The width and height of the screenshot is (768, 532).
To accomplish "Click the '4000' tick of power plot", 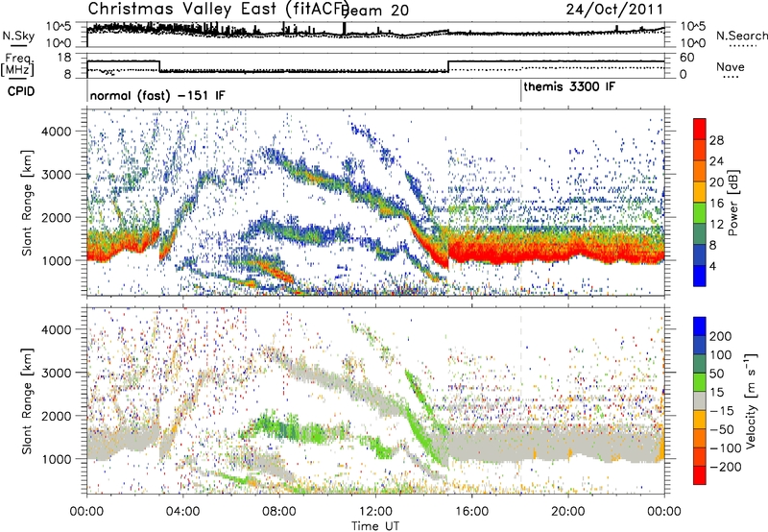I will click(x=56, y=132).
